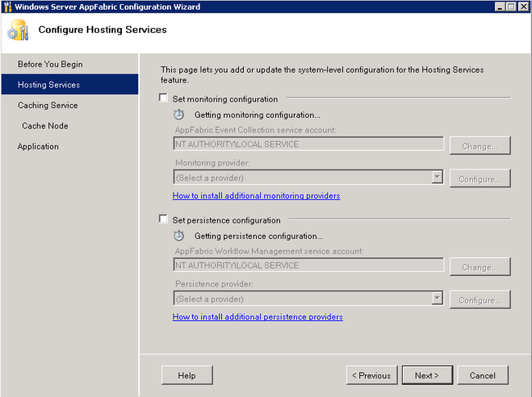Open the Persistence provider dropdown

coord(308,299)
